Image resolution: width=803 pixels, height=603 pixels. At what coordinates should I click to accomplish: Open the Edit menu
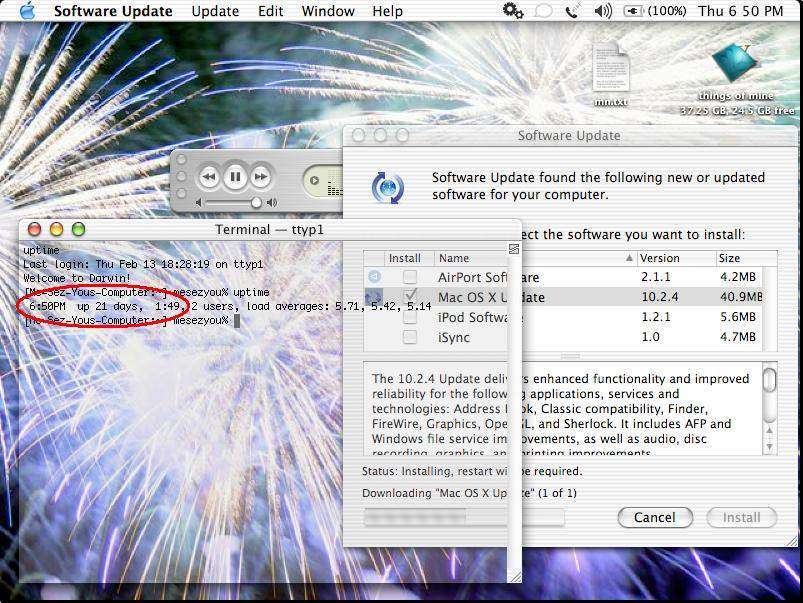click(270, 11)
